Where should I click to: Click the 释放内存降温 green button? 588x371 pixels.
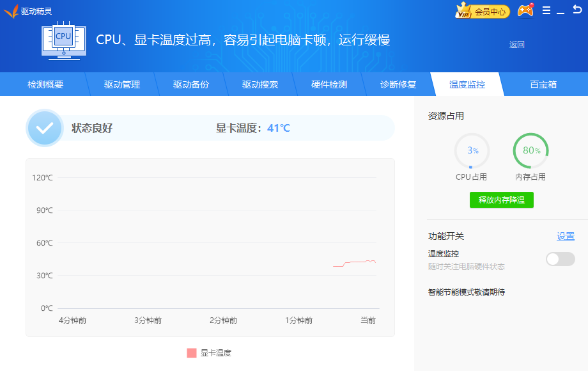(x=502, y=200)
